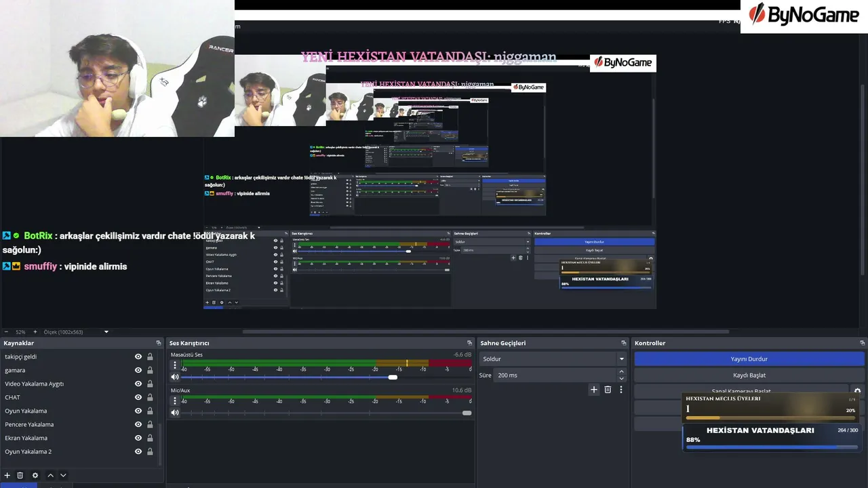Lock the Ekran Yakalama source
Image resolution: width=868 pixels, height=488 pixels.
150,438
